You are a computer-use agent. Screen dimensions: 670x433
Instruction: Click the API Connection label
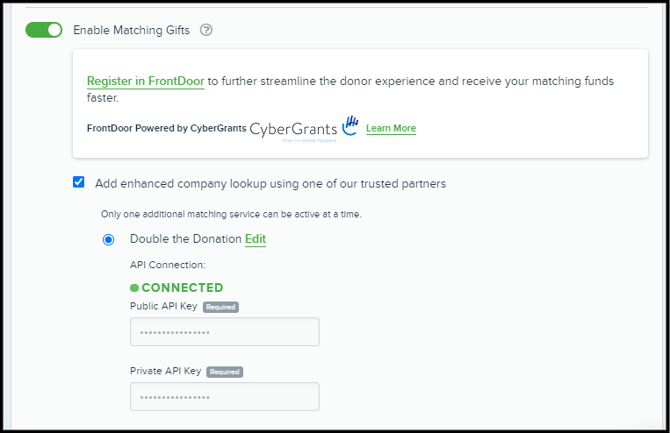pos(167,265)
